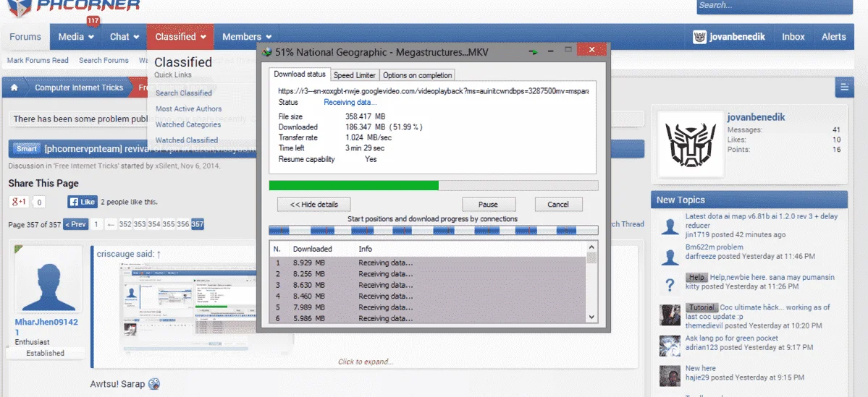The width and height of the screenshot is (868, 397).
Task: Select connection row 6 with 5.986 MB
Action: [x=427, y=318]
